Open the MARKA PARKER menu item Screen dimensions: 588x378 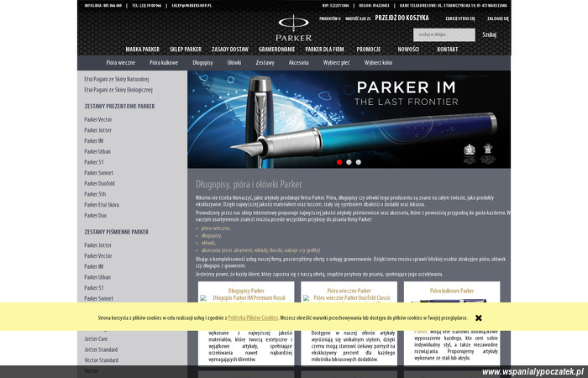pos(142,49)
